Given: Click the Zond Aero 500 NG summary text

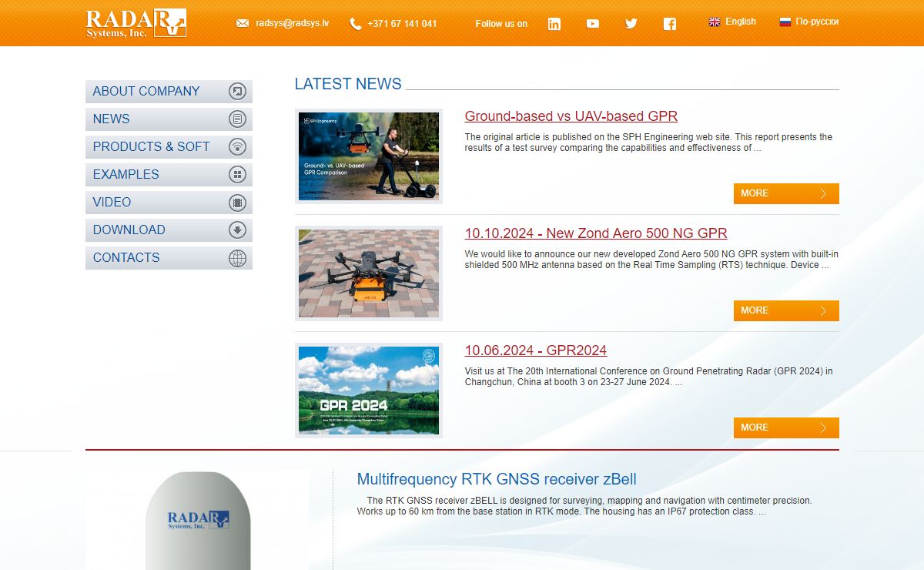Looking at the screenshot, I should (x=651, y=260).
